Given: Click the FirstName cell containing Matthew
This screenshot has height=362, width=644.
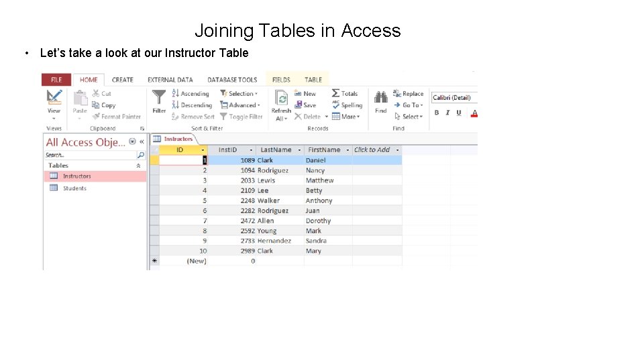Looking at the screenshot, I should point(328,180).
